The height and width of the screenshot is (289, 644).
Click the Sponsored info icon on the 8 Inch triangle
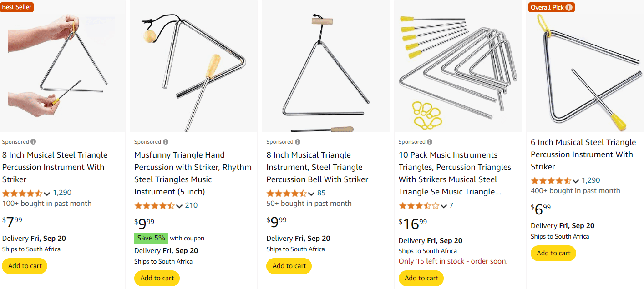[x=33, y=141]
